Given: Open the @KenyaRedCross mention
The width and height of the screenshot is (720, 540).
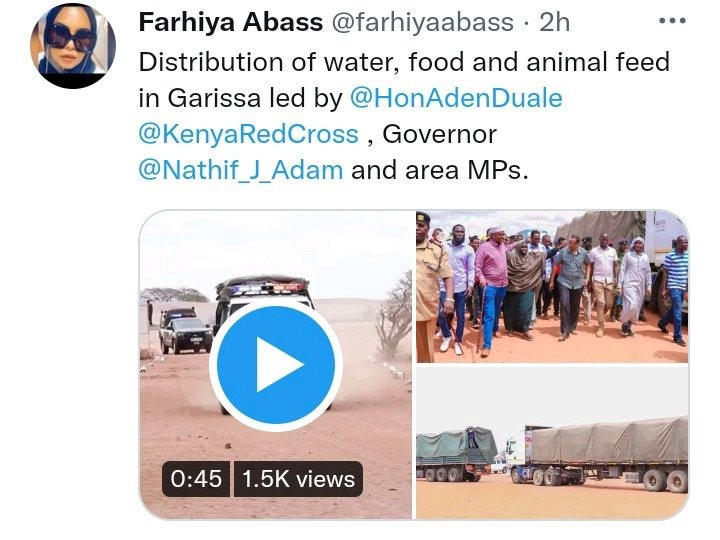Looking at the screenshot, I should 248,134.
